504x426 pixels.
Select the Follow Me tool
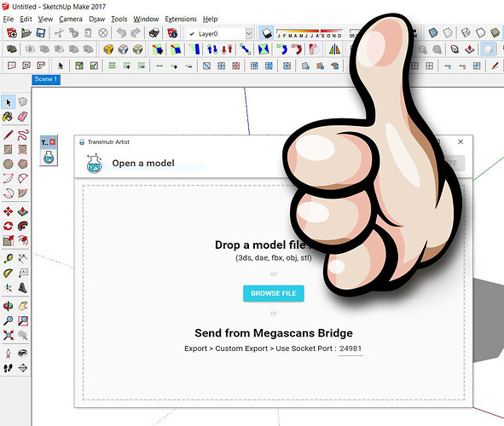click(22, 226)
